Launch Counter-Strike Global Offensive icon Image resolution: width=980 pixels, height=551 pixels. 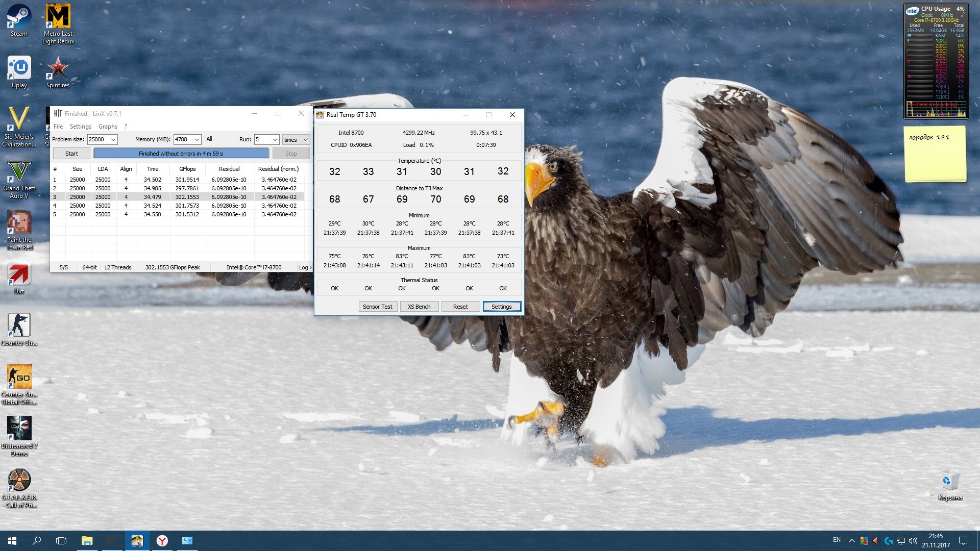[19, 383]
